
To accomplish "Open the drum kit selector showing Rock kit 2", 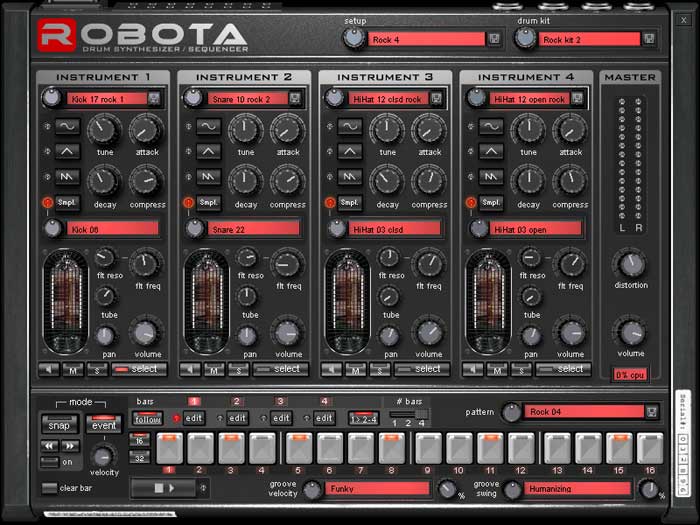I will coord(589,40).
